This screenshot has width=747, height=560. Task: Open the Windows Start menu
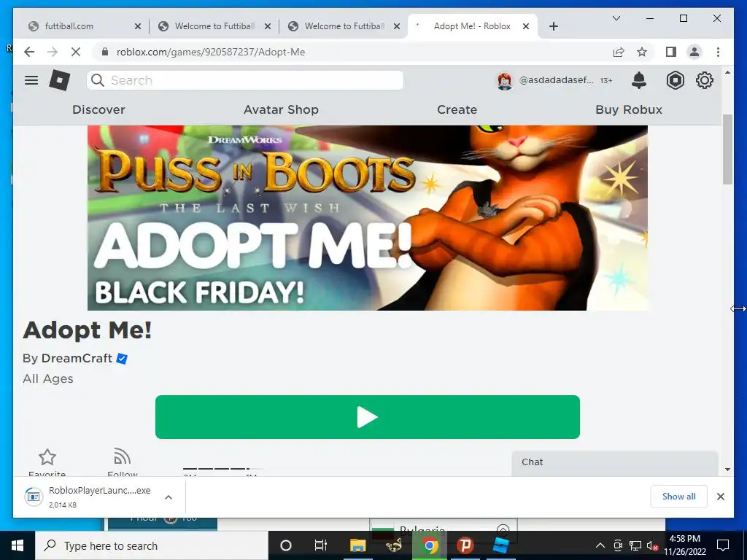tap(18, 545)
